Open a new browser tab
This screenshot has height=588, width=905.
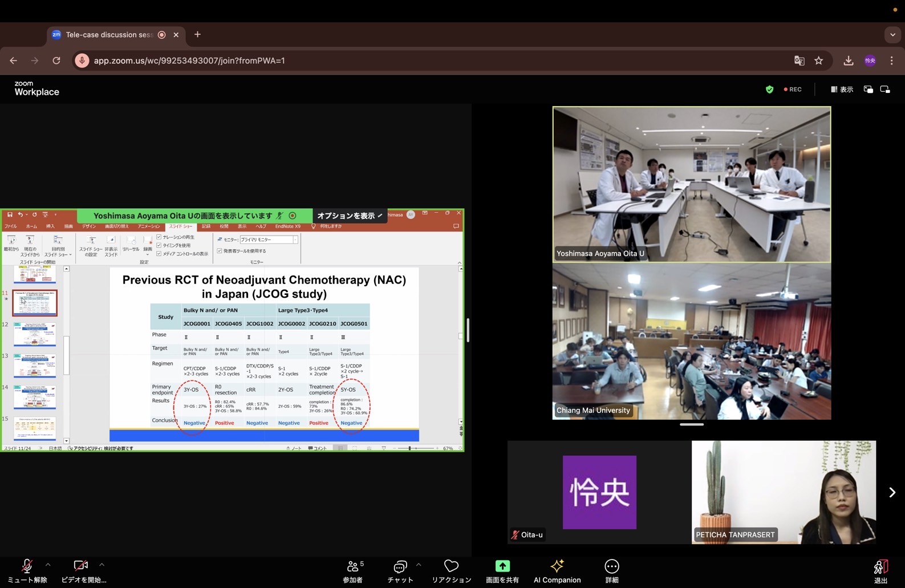click(197, 35)
